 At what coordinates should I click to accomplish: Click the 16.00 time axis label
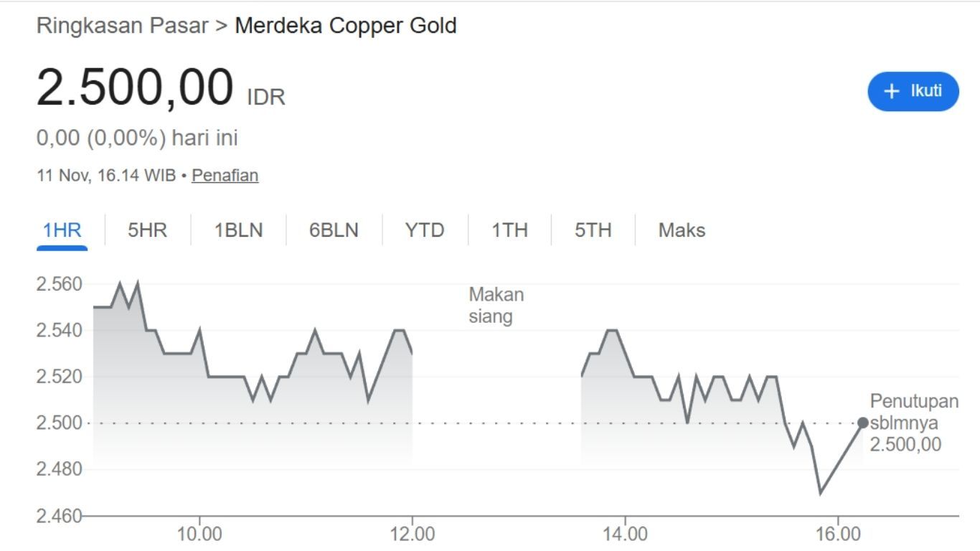pyautogui.click(x=837, y=534)
